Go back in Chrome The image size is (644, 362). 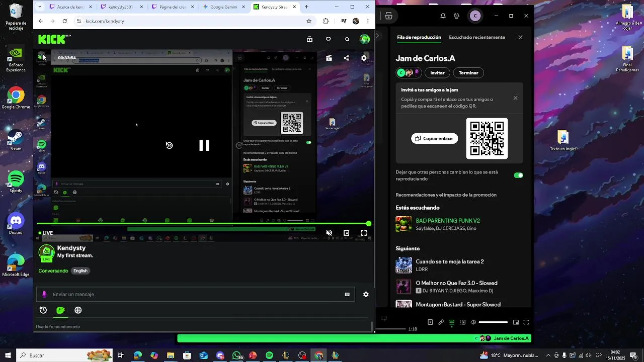click(x=41, y=21)
